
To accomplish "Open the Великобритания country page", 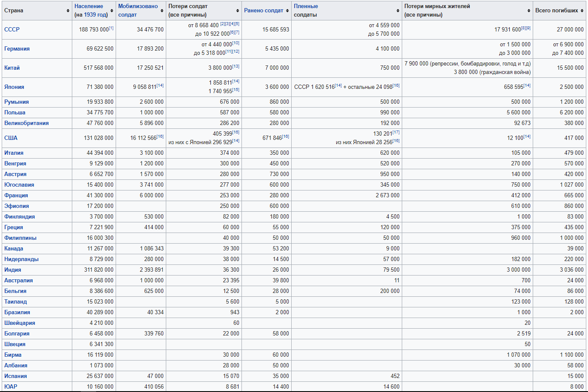I will tap(26, 123).
